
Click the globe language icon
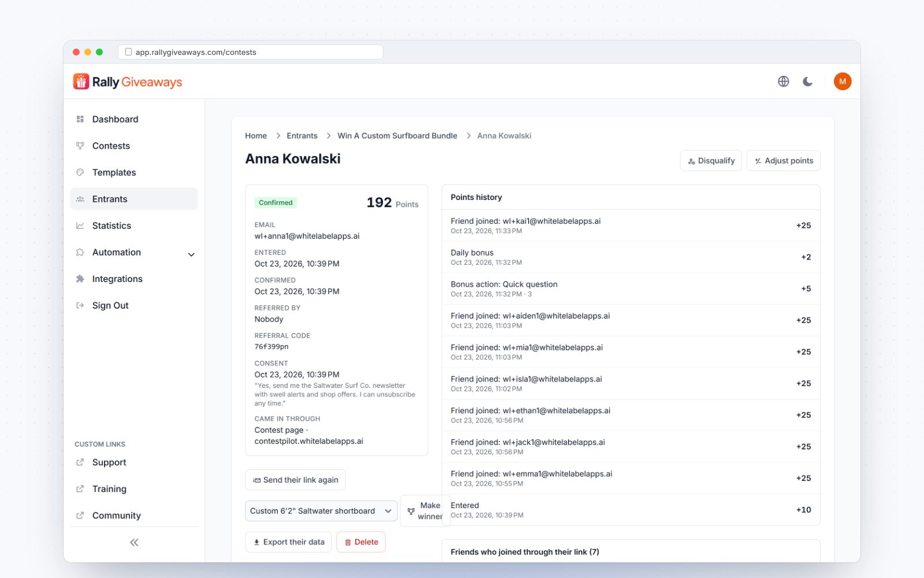coord(783,81)
